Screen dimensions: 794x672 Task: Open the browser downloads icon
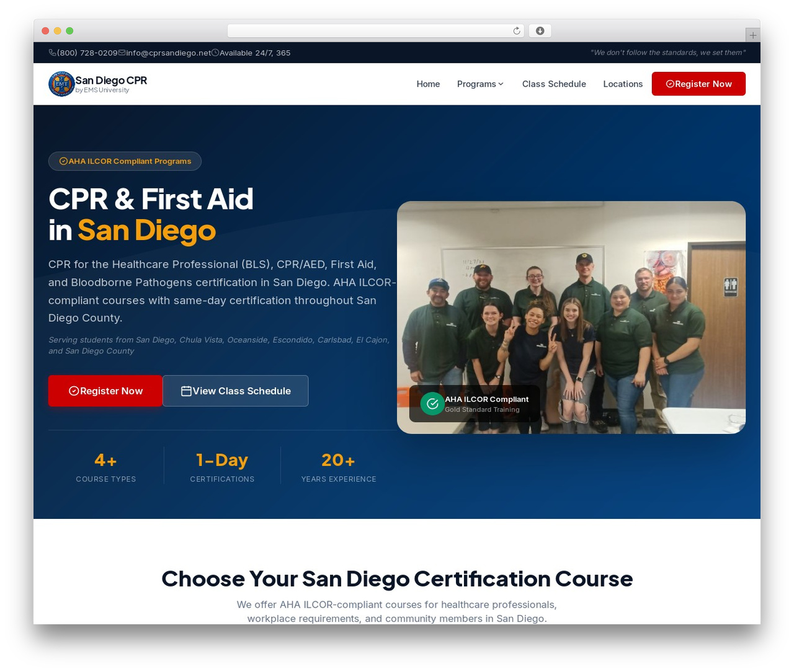pyautogui.click(x=540, y=31)
